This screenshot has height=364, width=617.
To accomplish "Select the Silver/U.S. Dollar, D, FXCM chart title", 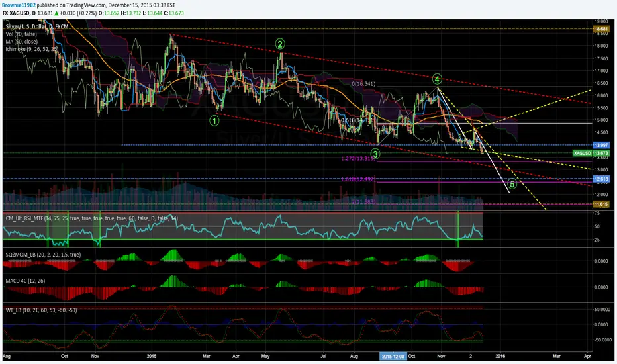I will (x=37, y=26).
